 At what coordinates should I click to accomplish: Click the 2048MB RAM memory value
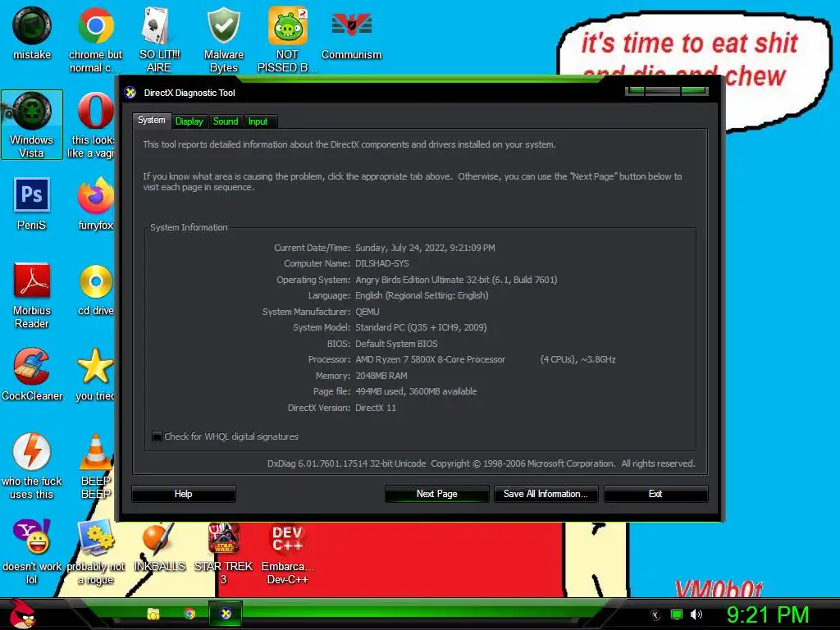click(381, 376)
